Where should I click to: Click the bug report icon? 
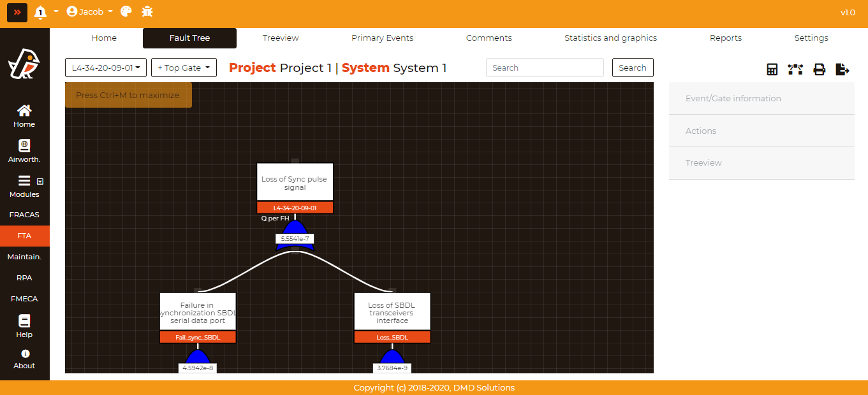click(x=147, y=11)
